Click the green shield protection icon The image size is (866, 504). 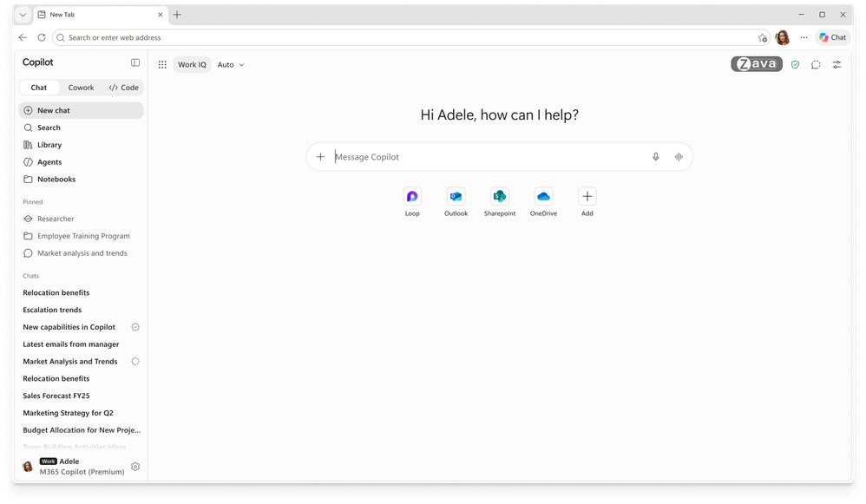pyautogui.click(x=796, y=64)
